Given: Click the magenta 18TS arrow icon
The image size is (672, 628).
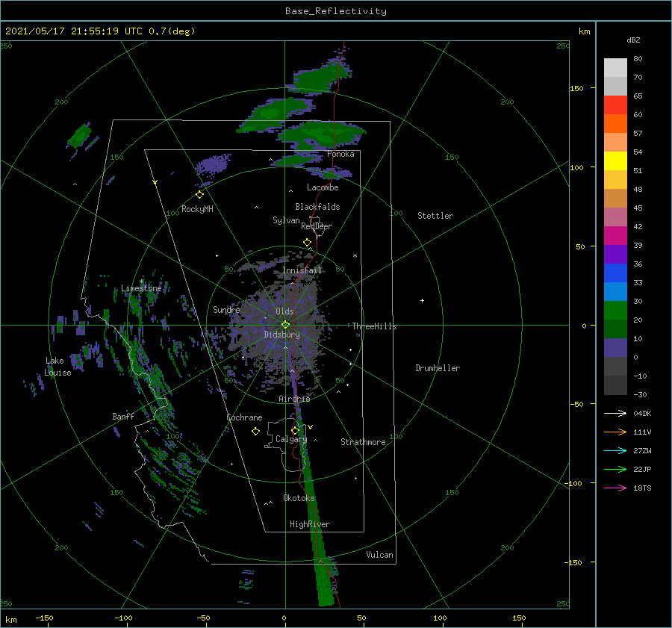Looking at the screenshot, I should tap(615, 488).
